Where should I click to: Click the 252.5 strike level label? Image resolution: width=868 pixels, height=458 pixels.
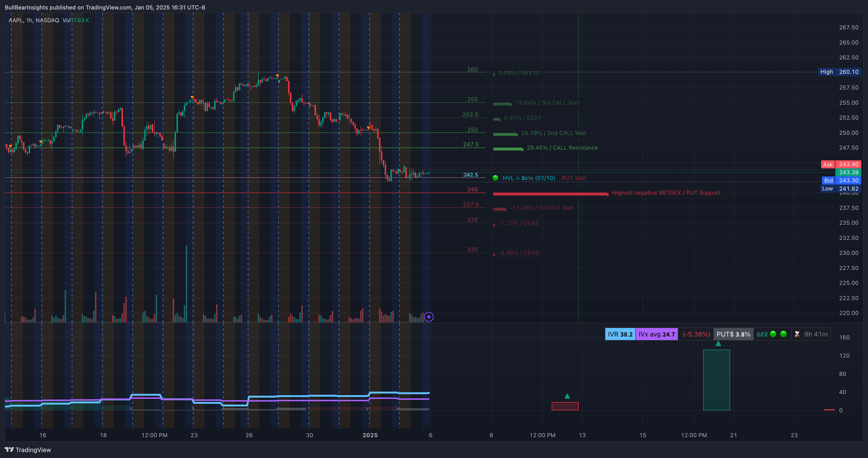coord(470,115)
